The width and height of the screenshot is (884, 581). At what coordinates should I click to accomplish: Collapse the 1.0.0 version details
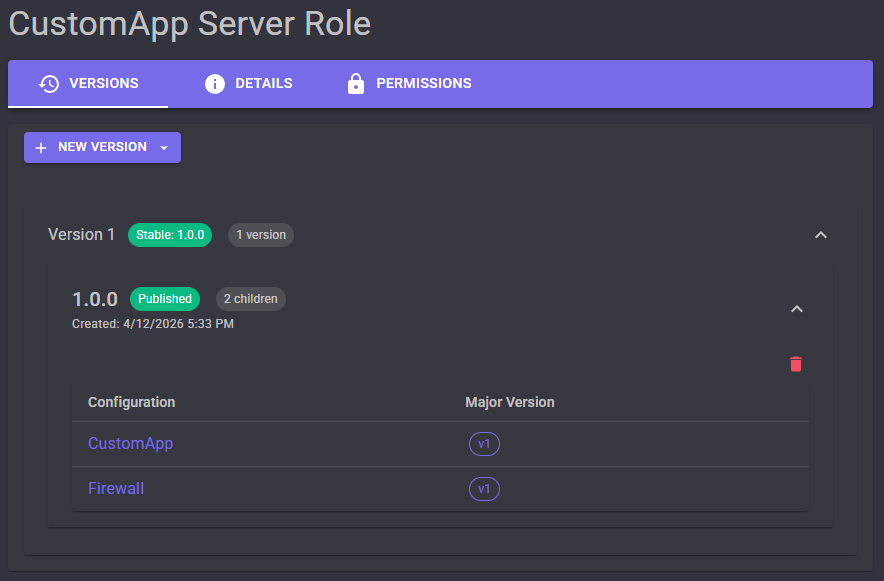797,309
